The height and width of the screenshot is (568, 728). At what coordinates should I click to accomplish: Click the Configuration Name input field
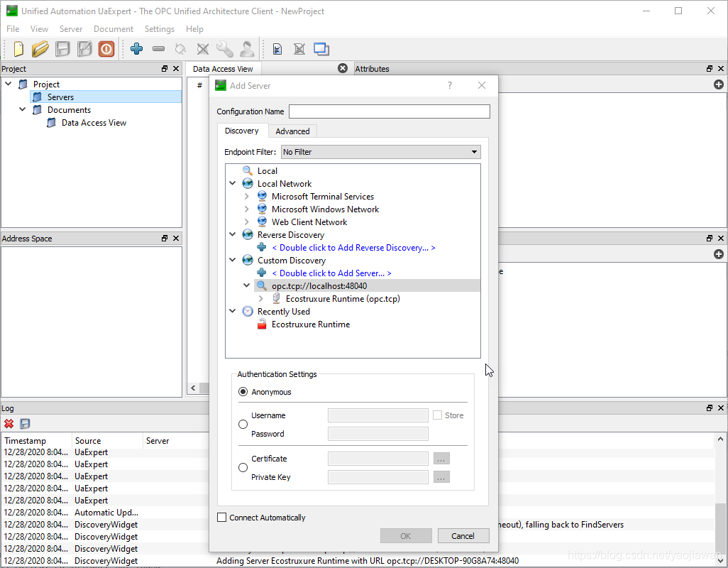389,111
